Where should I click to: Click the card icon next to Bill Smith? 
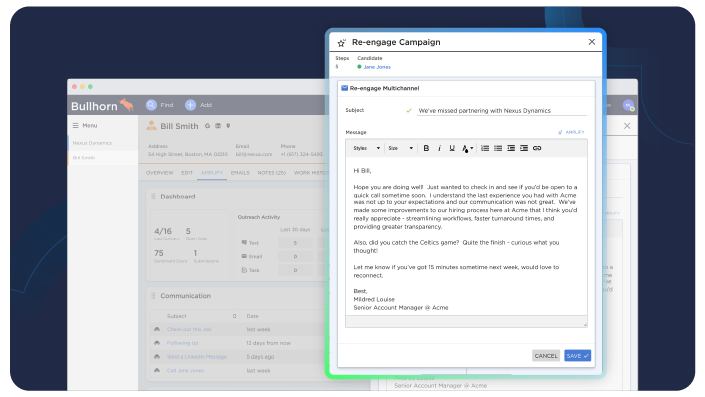tap(218, 126)
